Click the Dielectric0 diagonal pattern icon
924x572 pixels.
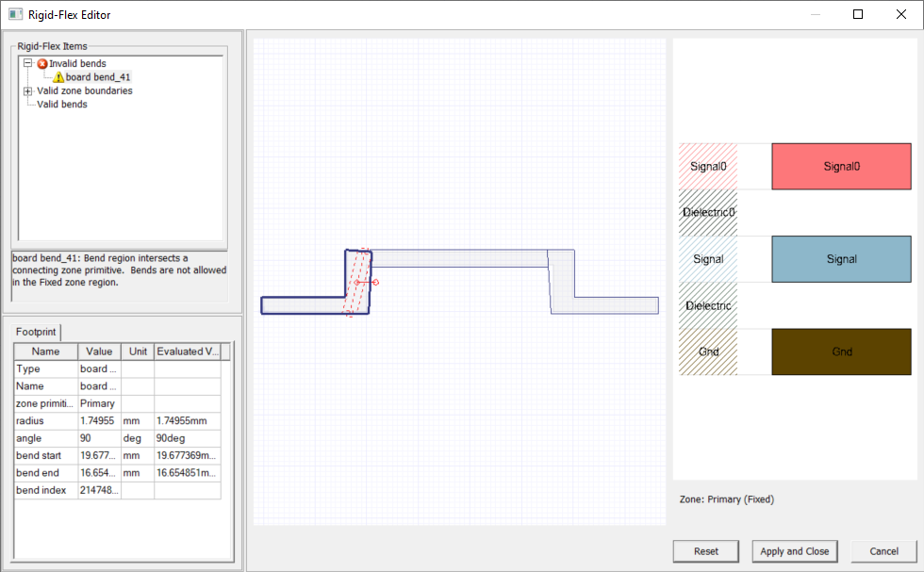(707, 212)
